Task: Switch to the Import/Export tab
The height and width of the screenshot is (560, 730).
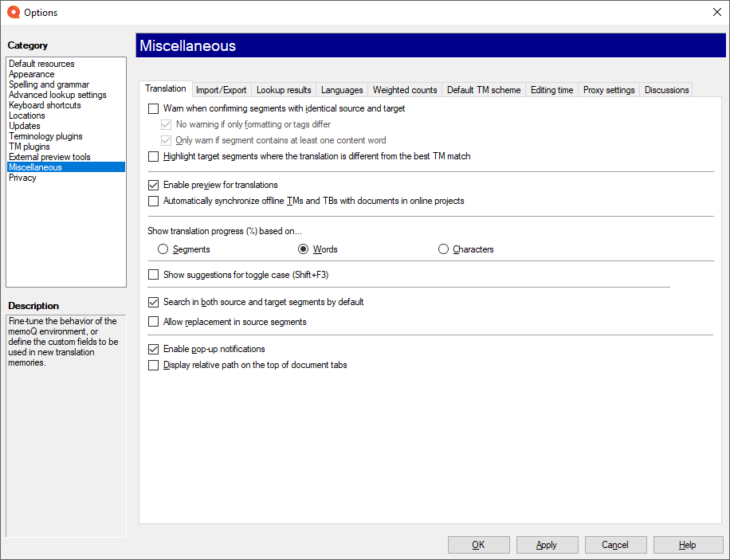Action: [x=221, y=89]
